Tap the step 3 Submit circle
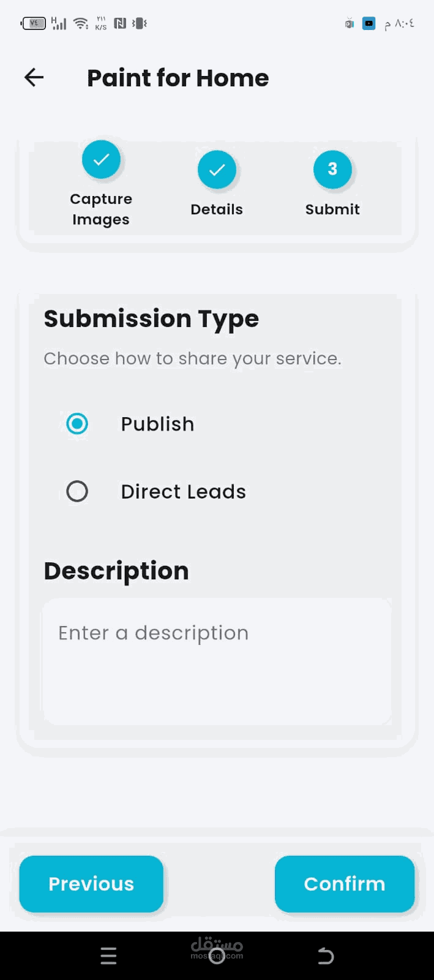 332,170
